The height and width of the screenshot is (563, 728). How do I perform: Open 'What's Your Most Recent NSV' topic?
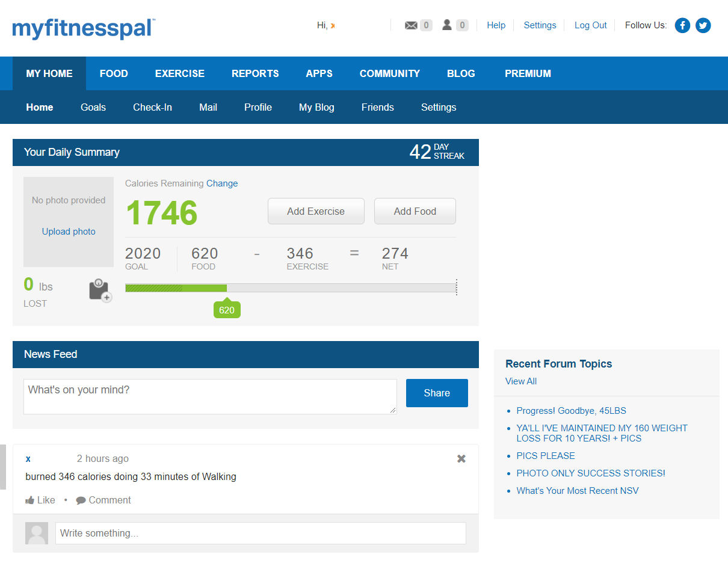(x=578, y=491)
